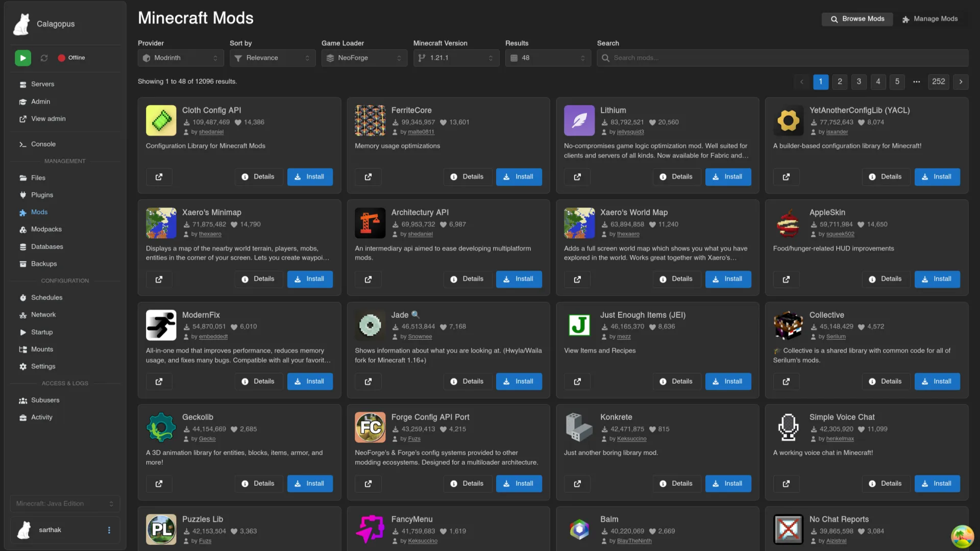Open the Minecraft: Java Edition selector
Image resolution: width=980 pixels, height=551 pixels.
(x=65, y=504)
